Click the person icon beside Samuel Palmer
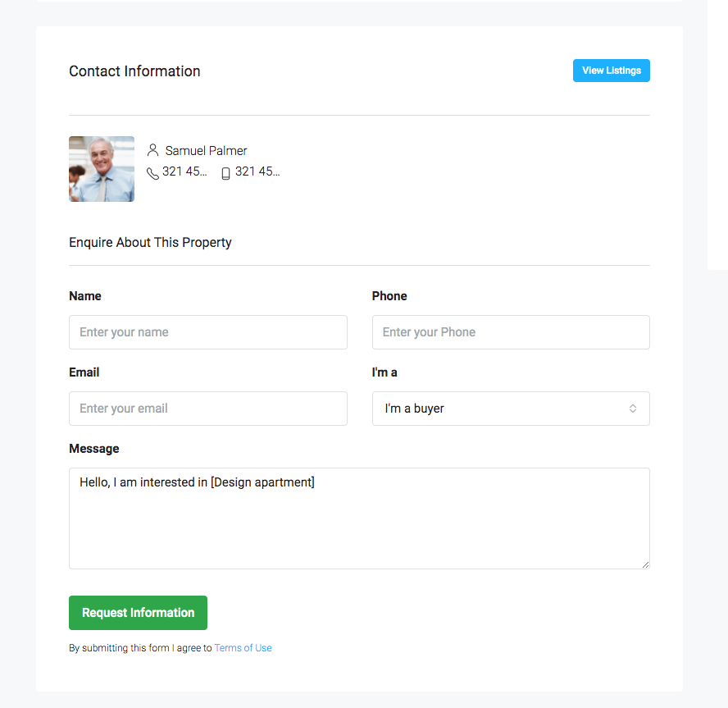 (152, 150)
